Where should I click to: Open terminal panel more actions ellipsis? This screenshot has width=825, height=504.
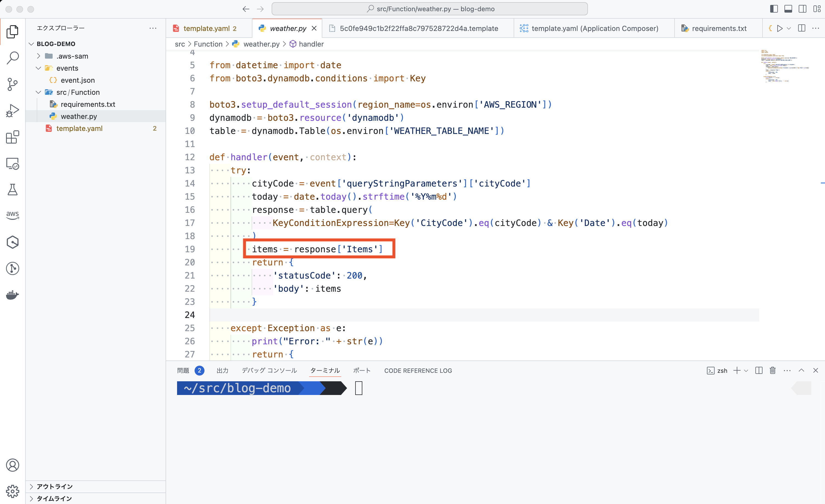click(x=787, y=371)
